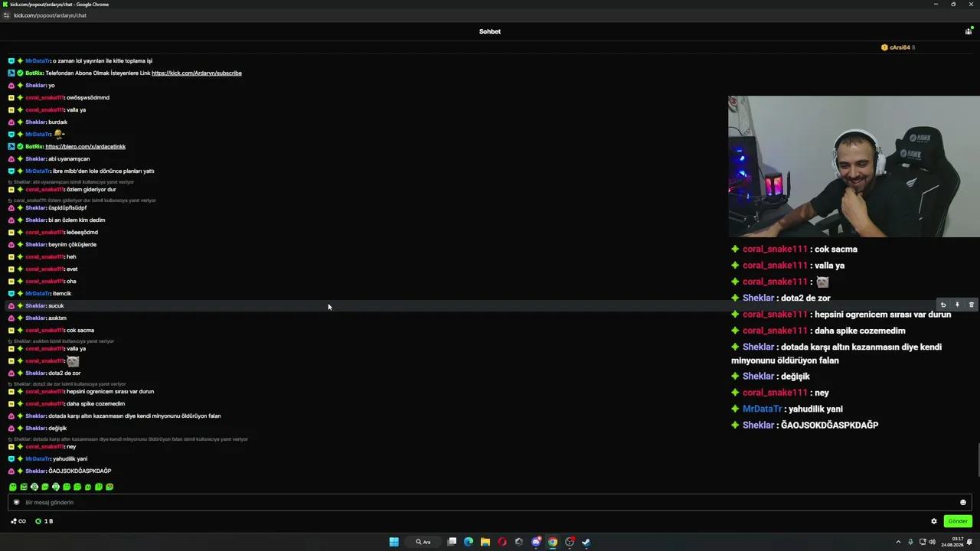The height and width of the screenshot is (551, 980).
Task: Click the BotRix username on blerp link message
Action: coord(34,147)
